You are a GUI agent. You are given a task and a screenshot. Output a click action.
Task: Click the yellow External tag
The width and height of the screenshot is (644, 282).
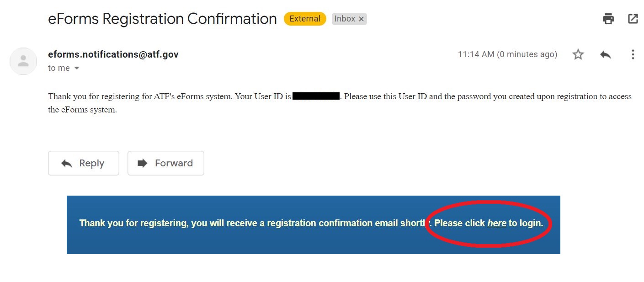pos(305,19)
